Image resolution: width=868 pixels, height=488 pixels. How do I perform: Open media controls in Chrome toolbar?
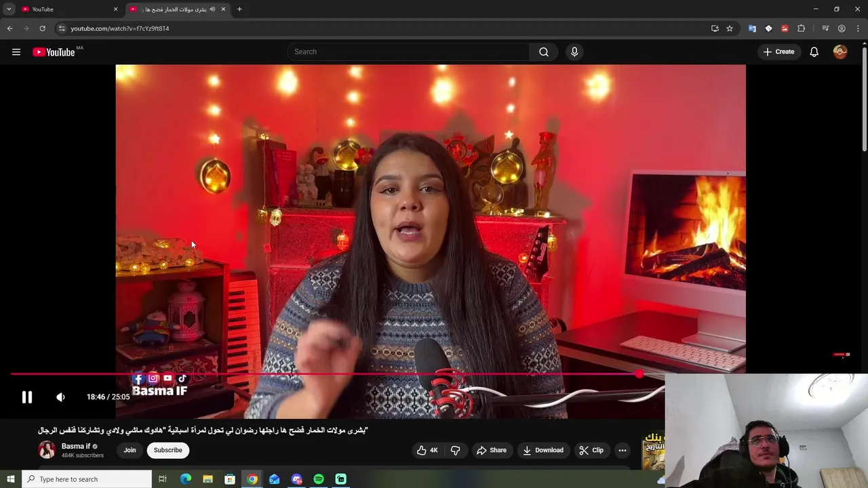coord(825,28)
